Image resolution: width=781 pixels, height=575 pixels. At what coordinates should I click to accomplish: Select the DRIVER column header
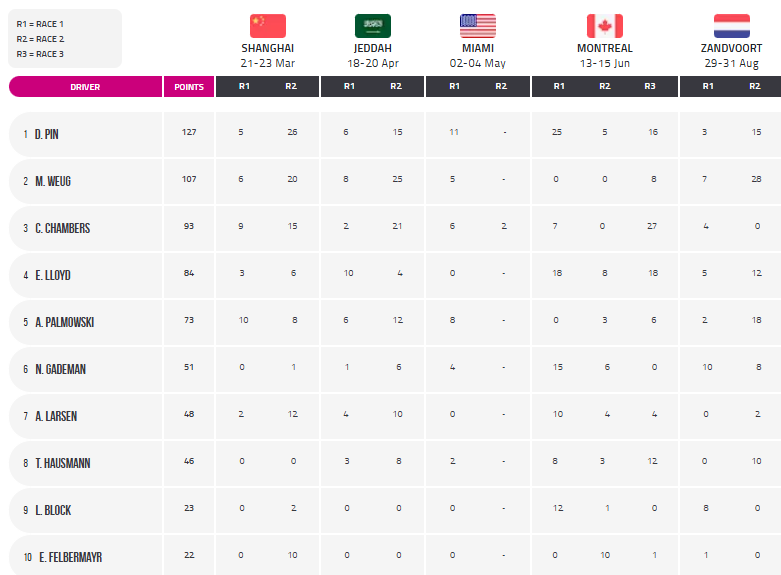tap(86, 87)
